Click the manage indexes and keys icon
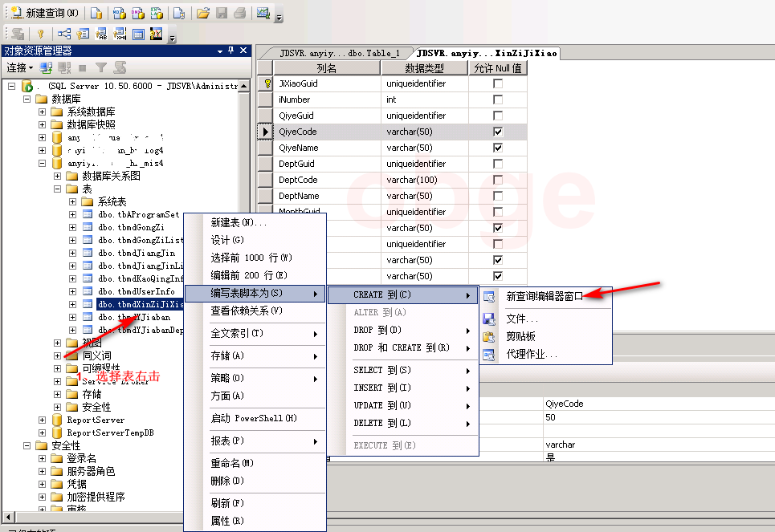 83,34
